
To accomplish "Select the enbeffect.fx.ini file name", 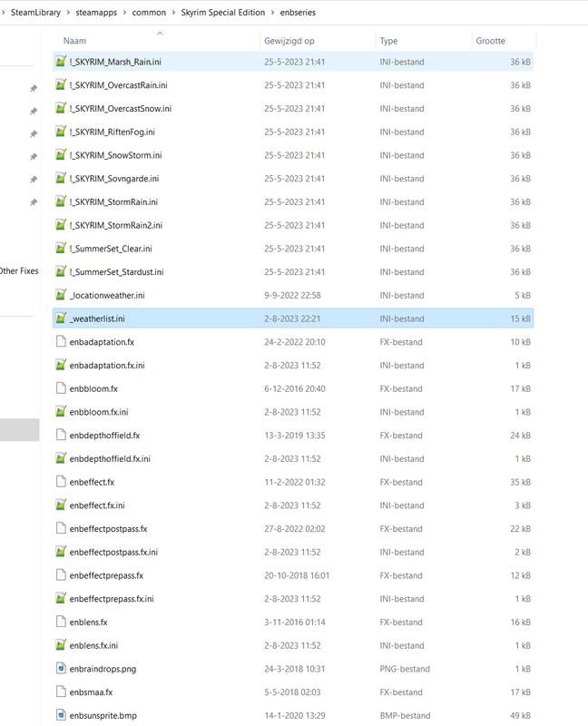I will pyautogui.click(x=97, y=505).
